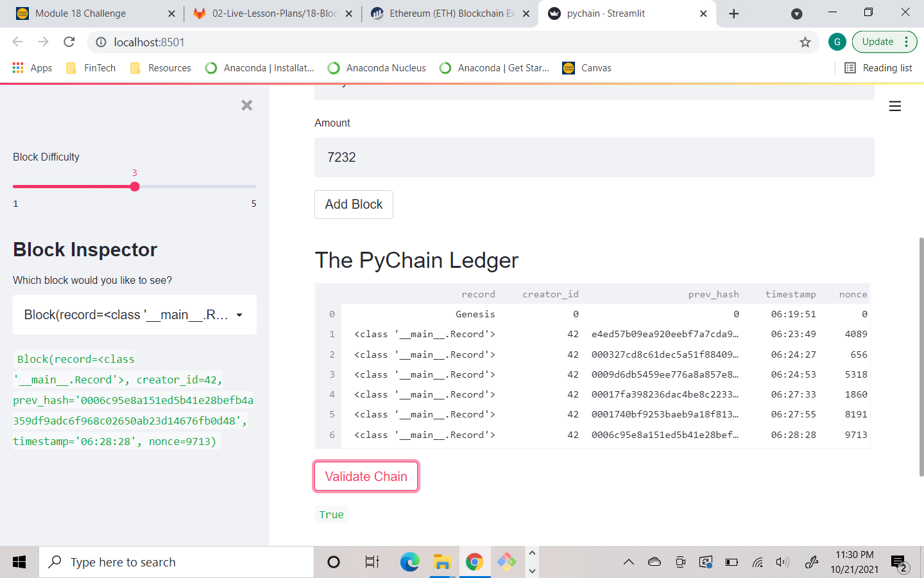Reload the pychain page
The image size is (924, 578).
69,42
